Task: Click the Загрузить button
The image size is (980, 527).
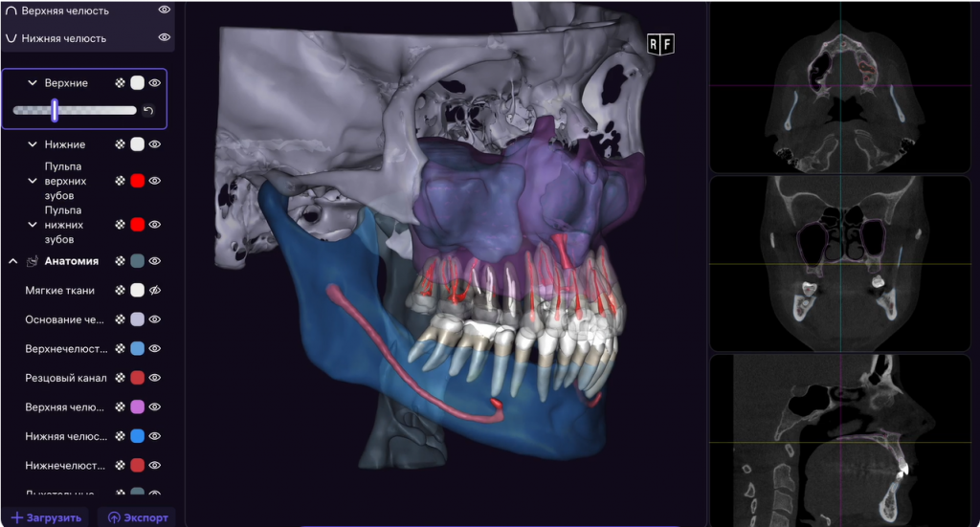Action: [x=48, y=517]
